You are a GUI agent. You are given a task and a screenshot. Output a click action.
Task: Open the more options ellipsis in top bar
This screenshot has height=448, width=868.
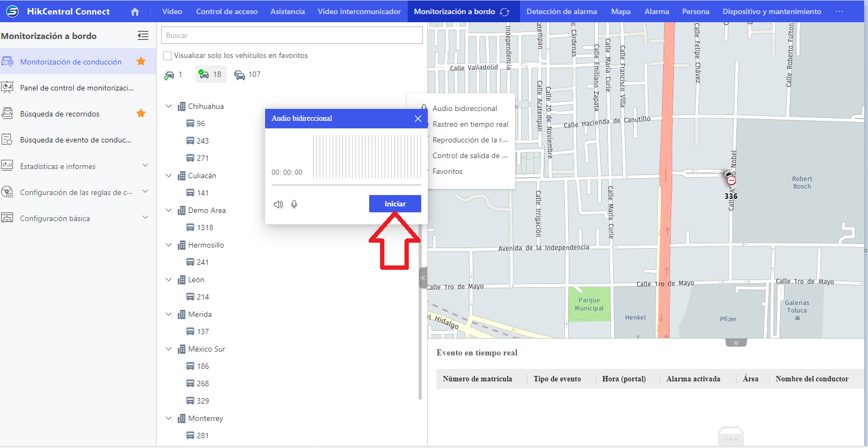pyautogui.click(x=839, y=11)
